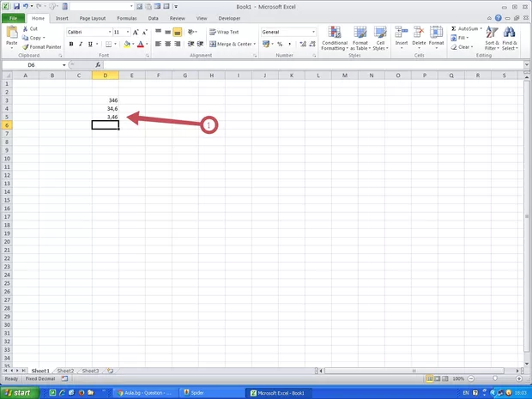
Task: Open the File tab
Action: [x=13, y=18]
